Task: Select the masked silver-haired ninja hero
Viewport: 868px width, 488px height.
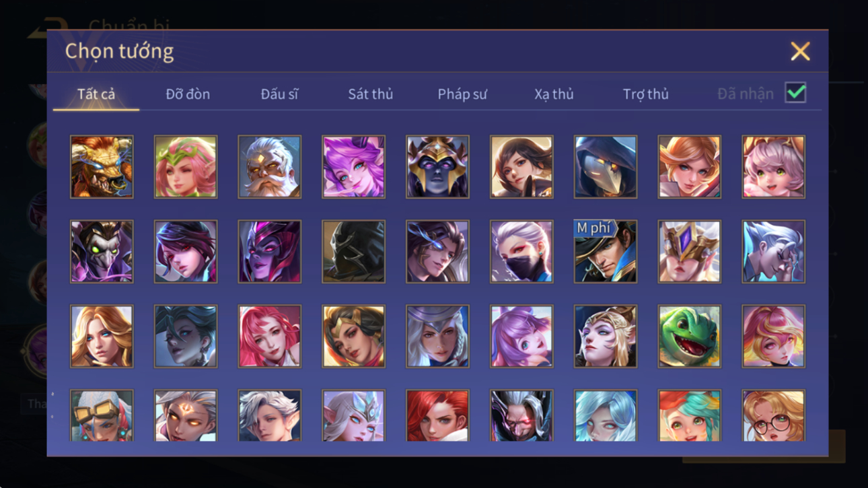Action: point(521,252)
